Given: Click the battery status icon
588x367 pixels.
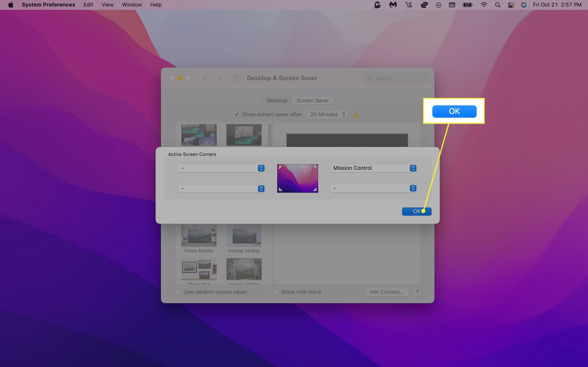Looking at the screenshot, I should (x=468, y=5).
